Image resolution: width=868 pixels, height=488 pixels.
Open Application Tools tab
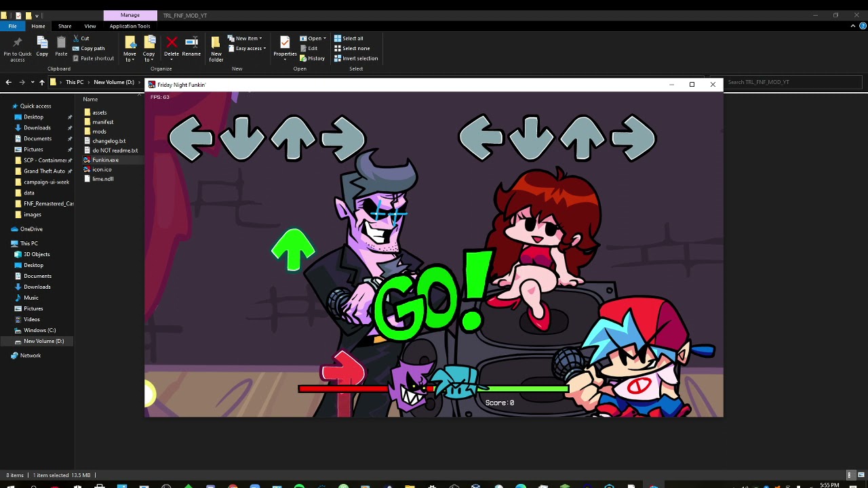130,26
